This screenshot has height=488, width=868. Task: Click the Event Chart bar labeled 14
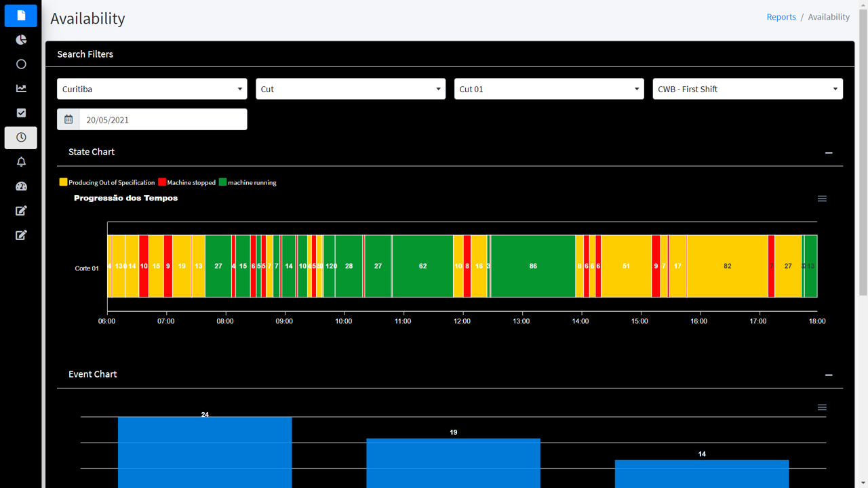(702, 474)
